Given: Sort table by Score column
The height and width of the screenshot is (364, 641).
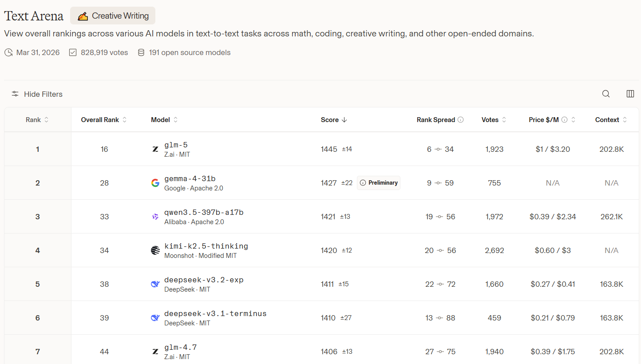Looking at the screenshot, I should point(334,120).
